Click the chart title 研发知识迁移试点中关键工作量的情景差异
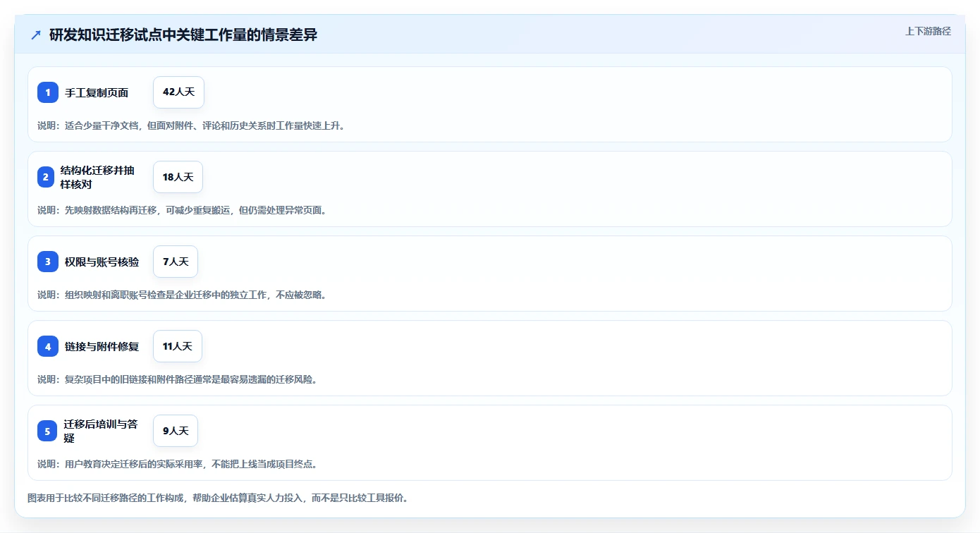The height and width of the screenshot is (533, 980). pyautogui.click(x=183, y=35)
